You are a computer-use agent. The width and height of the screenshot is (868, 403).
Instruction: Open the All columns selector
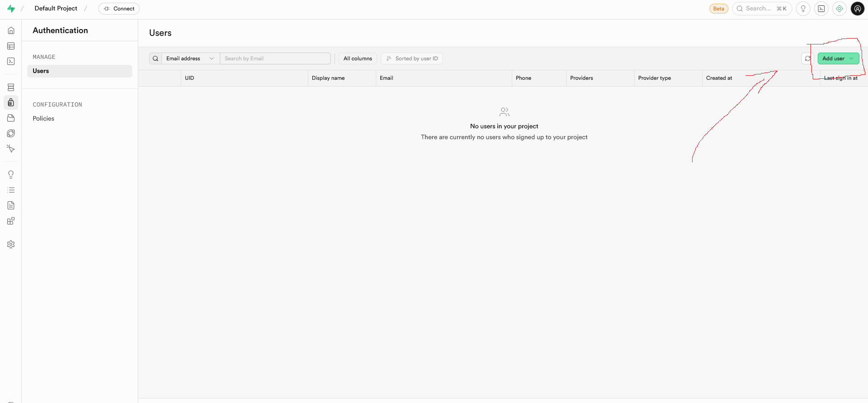pos(358,58)
